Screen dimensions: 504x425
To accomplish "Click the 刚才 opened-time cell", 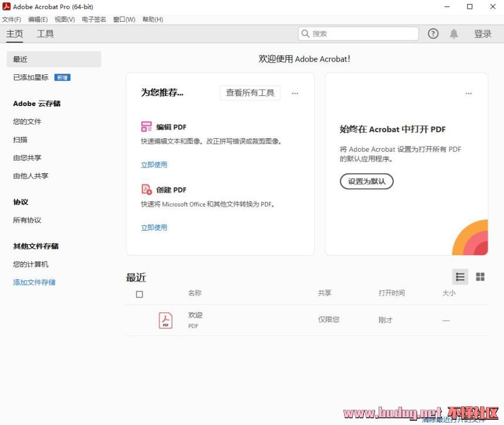I will [386, 320].
